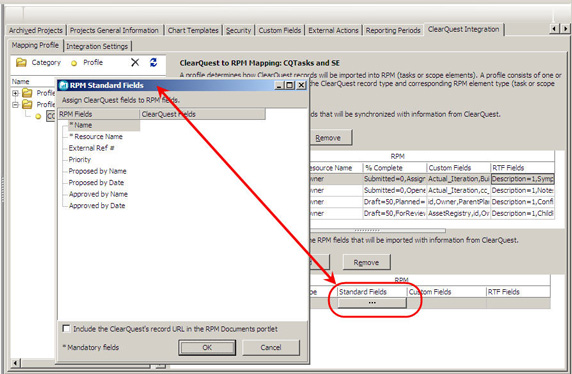Open the Custom Fields tab

(x=280, y=30)
